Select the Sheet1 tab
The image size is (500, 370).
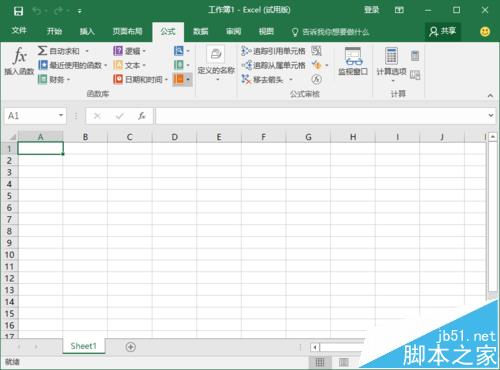click(83, 346)
